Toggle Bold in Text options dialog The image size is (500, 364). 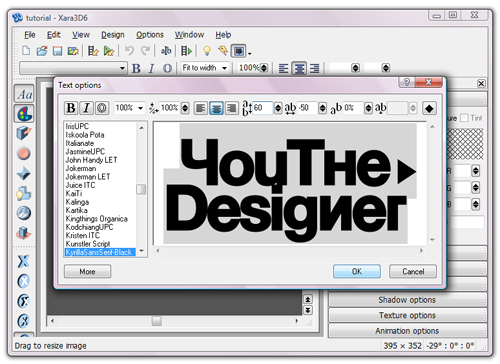pyautogui.click(x=71, y=108)
